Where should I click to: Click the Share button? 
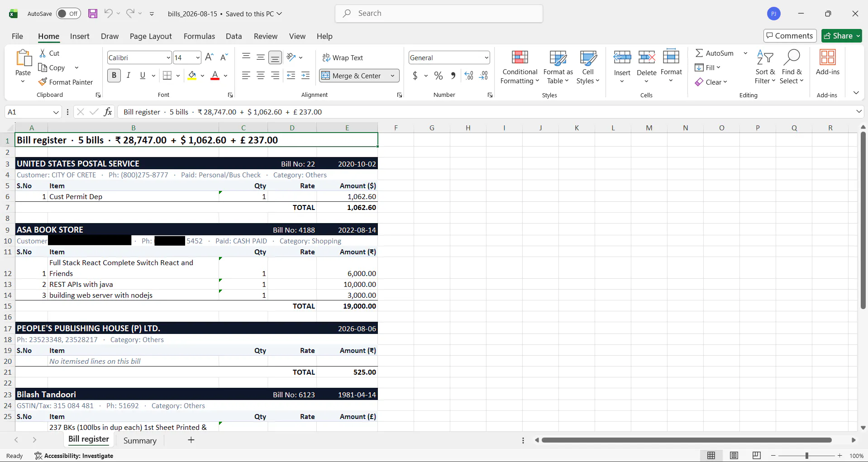click(842, 36)
